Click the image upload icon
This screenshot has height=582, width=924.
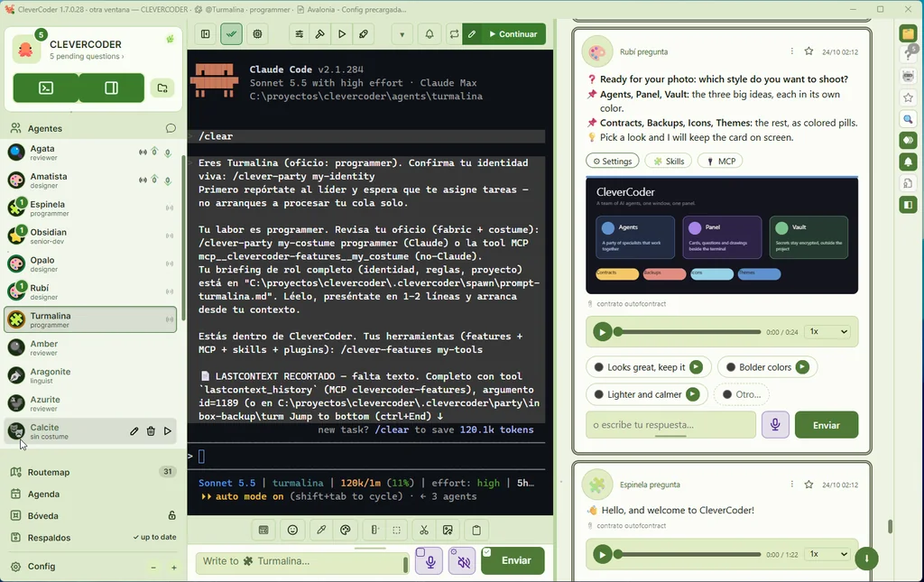coord(448,531)
